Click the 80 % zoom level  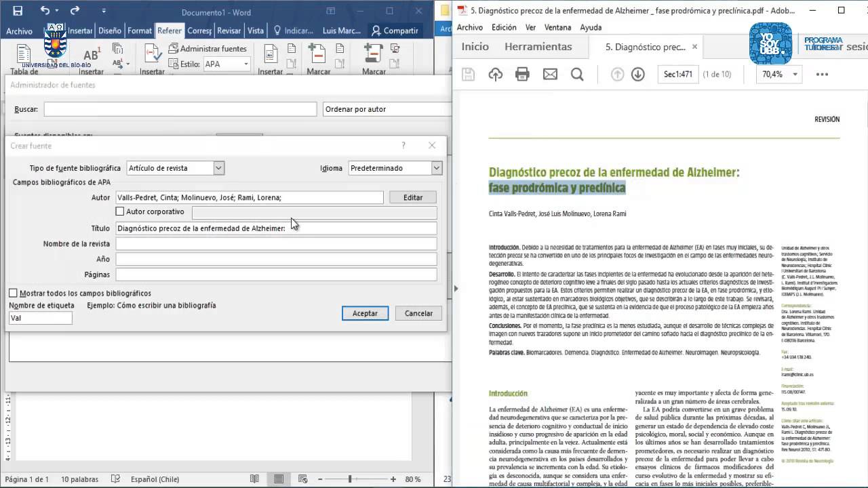click(x=413, y=479)
